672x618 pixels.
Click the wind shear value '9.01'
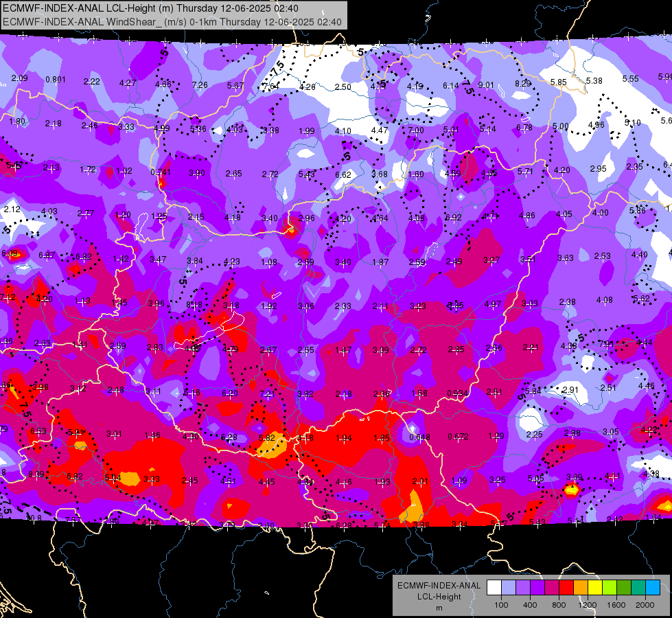point(486,85)
